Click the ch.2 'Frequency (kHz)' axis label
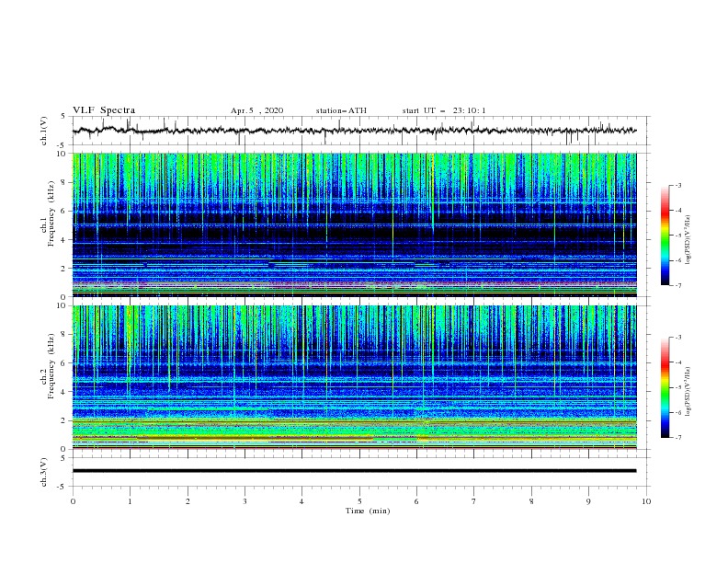The width and height of the screenshot is (728, 563). click(51, 366)
